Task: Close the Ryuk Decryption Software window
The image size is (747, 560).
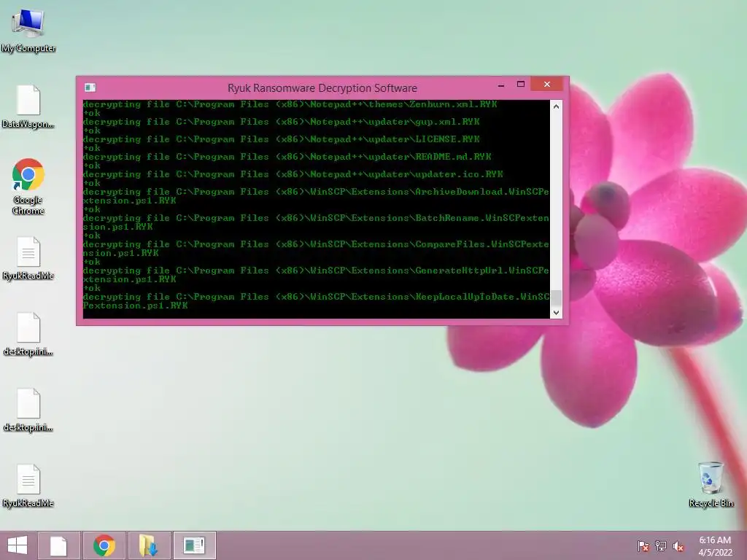Action: pyautogui.click(x=547, y=85)
